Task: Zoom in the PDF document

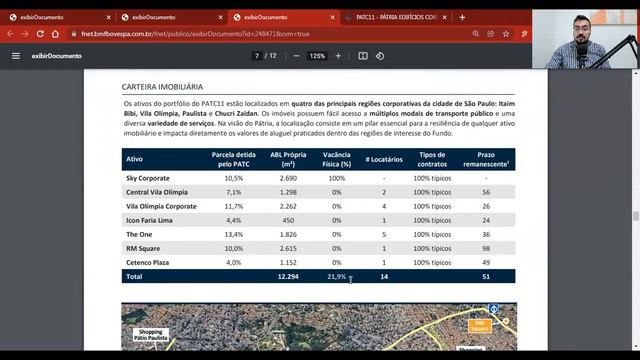Action: [338, 56]
